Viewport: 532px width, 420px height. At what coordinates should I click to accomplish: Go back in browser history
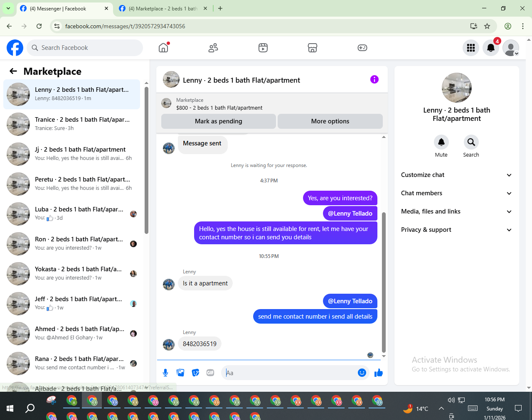[x=9, y=26]
